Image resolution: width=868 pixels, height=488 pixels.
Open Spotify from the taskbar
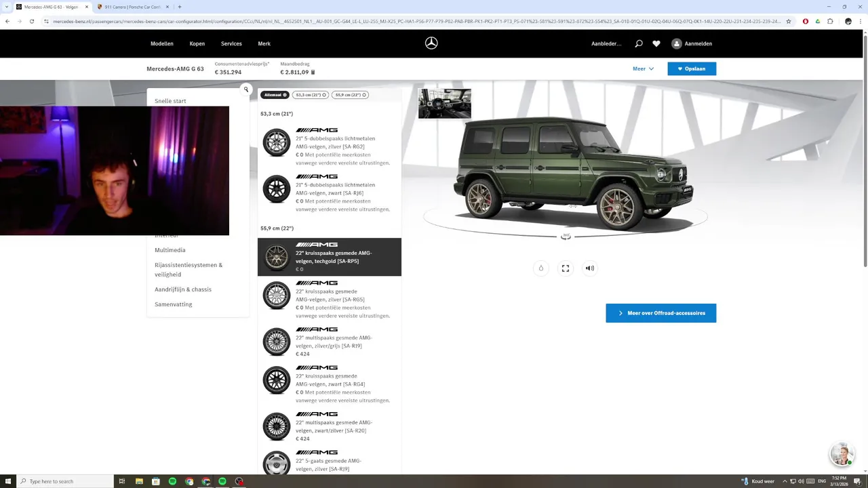pos(172,481)
